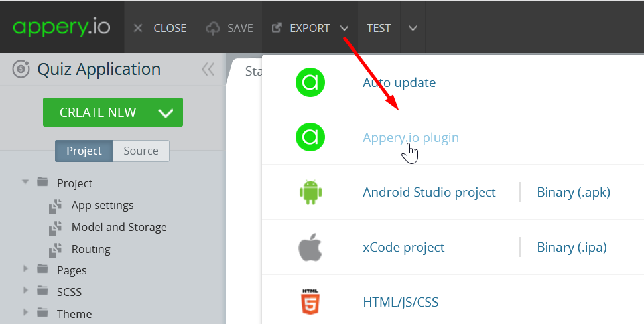Select Appery.io plugin export option
Image resolution: width=644 pixels, height=324 pixels.
coord(411,137)
